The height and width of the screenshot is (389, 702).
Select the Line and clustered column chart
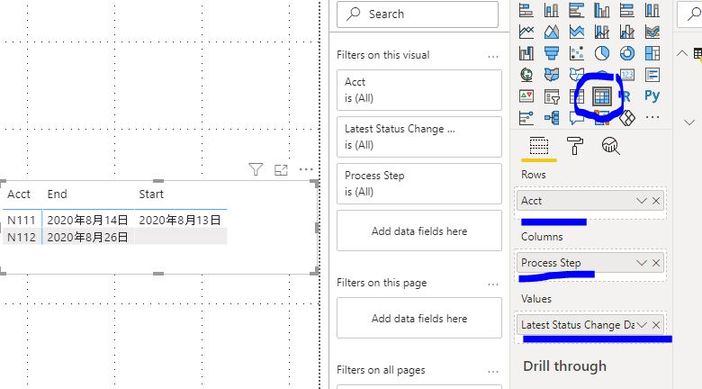click(627, 31)
